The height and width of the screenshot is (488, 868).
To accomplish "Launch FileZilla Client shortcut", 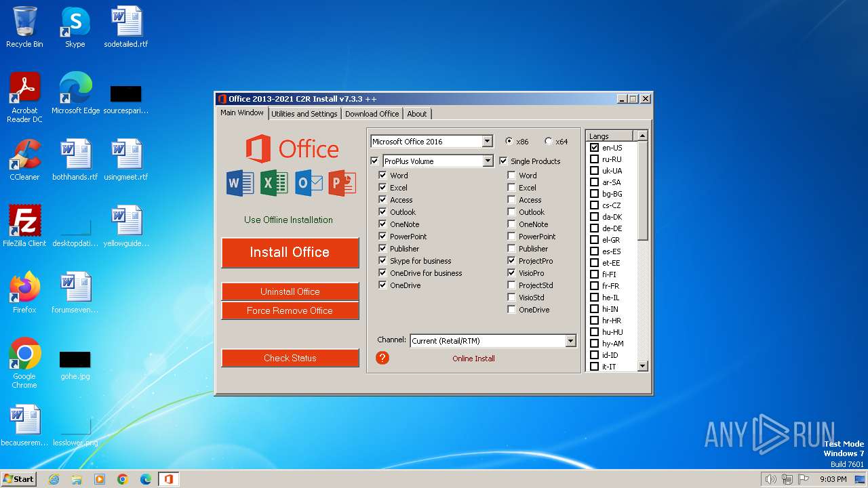I will tap(24, 226).
